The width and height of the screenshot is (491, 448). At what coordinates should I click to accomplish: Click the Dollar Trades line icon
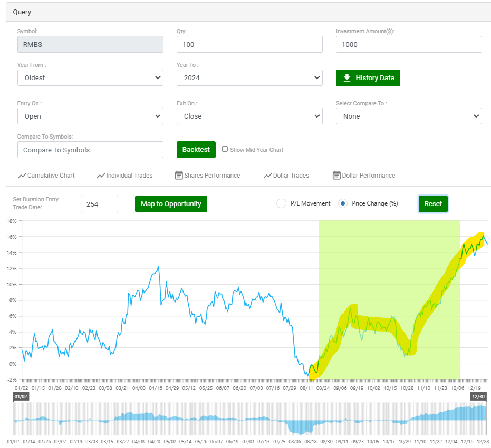[x=268, y=176]
